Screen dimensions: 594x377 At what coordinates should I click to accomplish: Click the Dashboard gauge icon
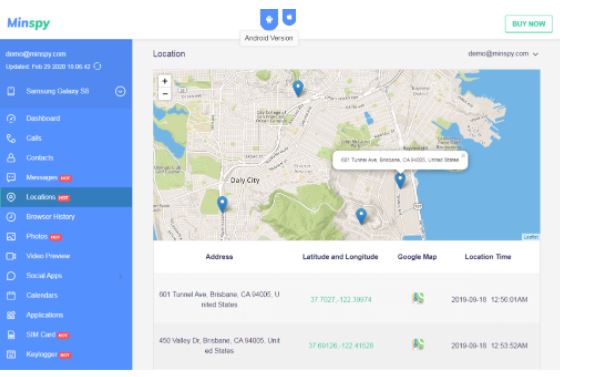point(11,119)
